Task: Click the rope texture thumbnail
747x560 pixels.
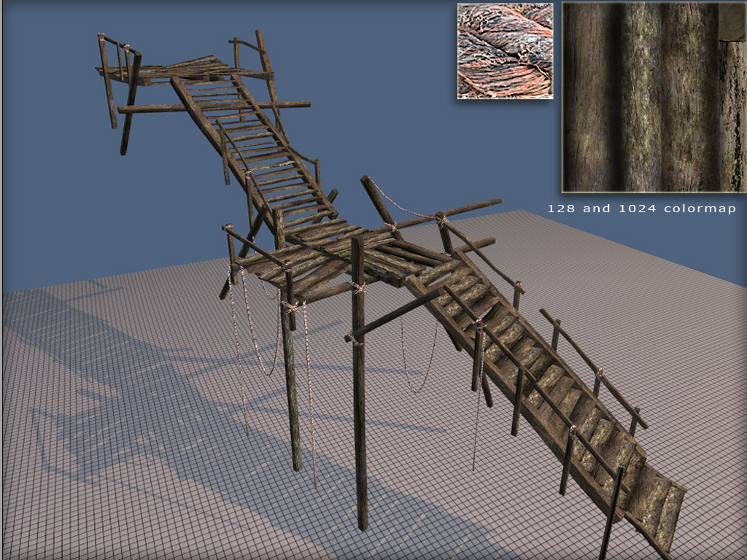Action: coord(505,51)
